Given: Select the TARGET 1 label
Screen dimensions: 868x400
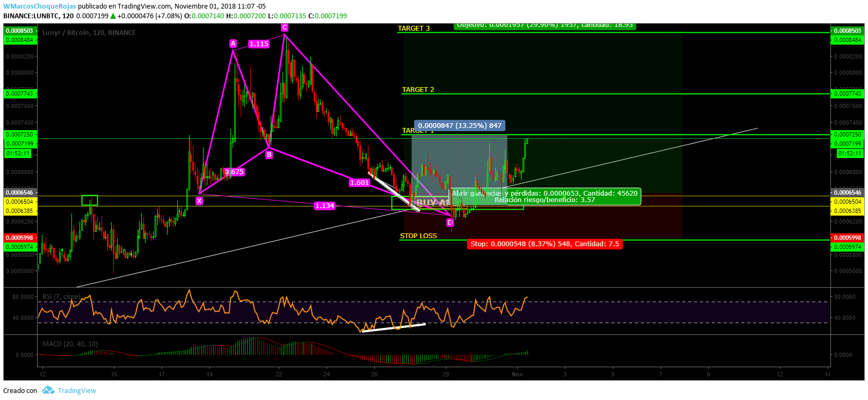Looking at the screenshot, I should pos(417,131).
